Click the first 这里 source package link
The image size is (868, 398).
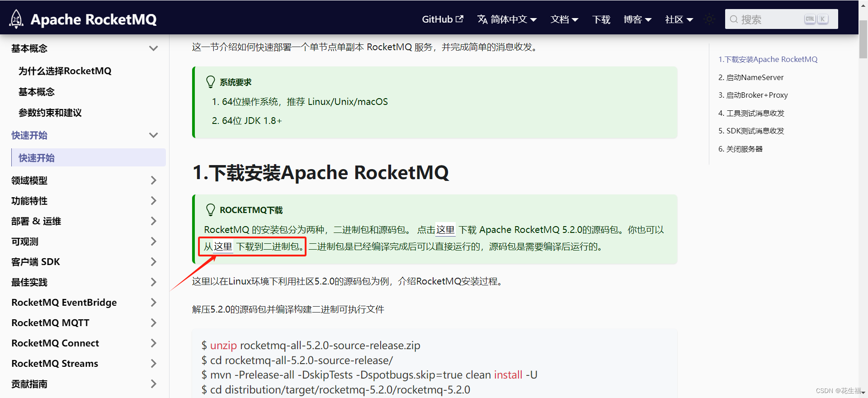point(445,230)
